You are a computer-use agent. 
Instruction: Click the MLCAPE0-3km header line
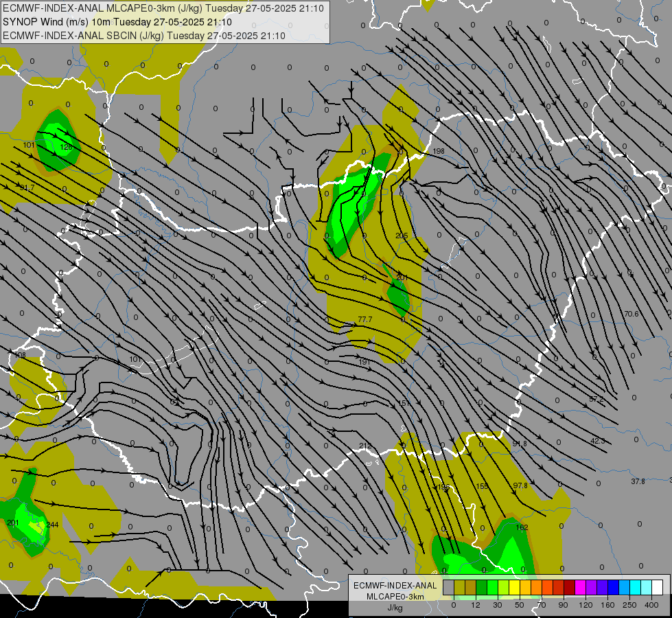(x=163, y=8)
